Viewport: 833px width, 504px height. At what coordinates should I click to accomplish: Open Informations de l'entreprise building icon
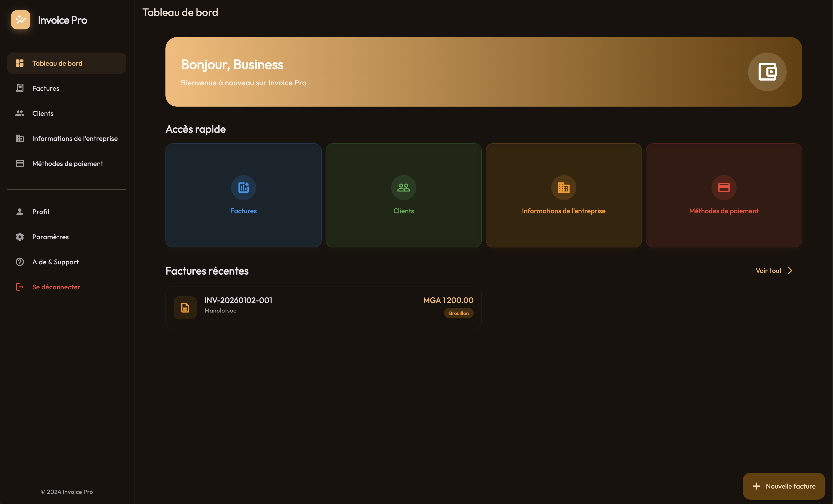click(x=563, y=187)
